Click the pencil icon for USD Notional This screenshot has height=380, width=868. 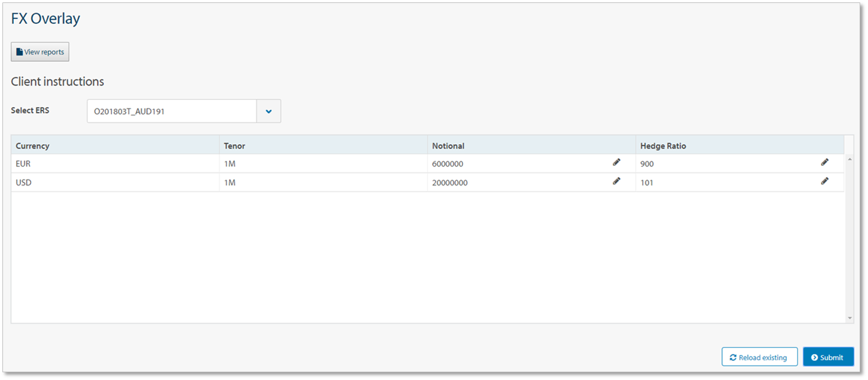coord(616,181)
